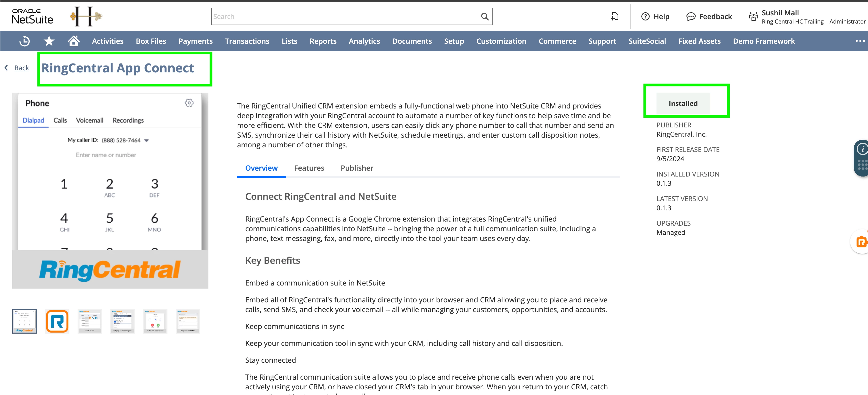
Task: Click the Installed button
Action: pos(683,103)
